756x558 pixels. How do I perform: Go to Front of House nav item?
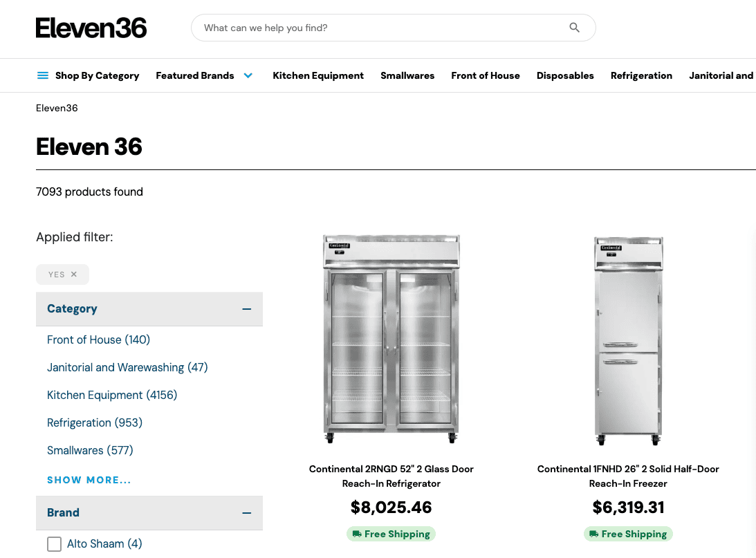(486, 75)
